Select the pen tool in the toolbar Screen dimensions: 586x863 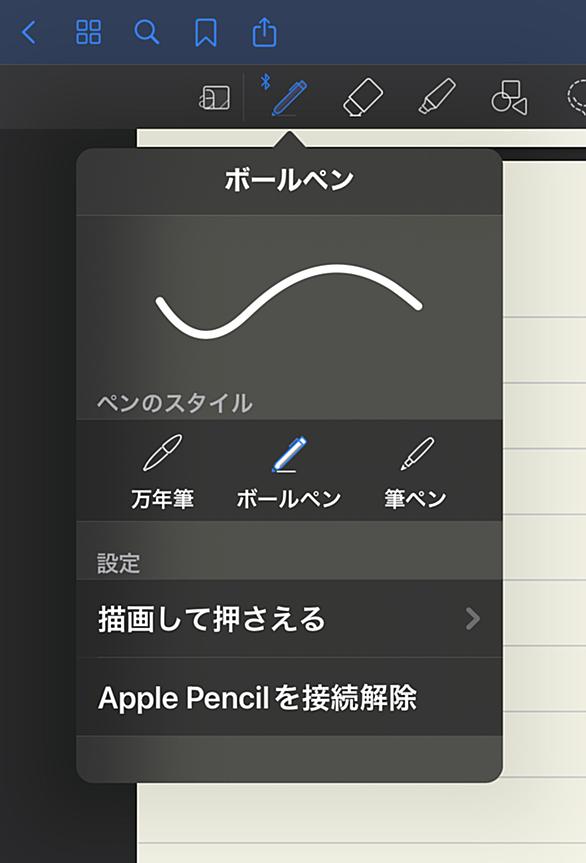point(289,98)
